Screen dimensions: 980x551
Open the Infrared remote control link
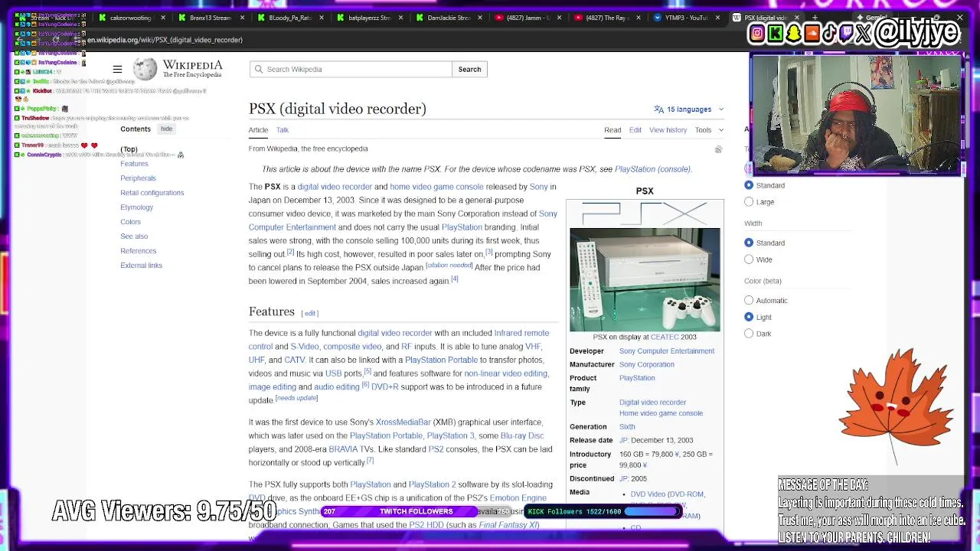coord(521,333)
